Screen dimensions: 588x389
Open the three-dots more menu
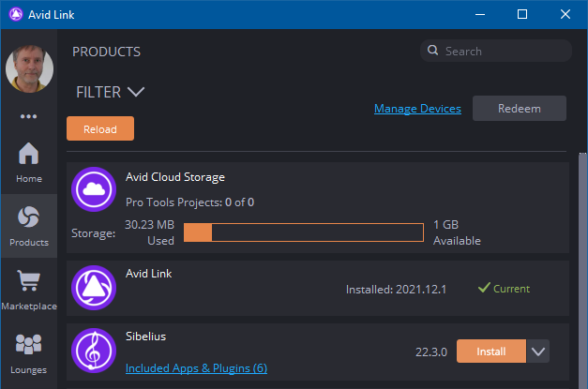click(28, 116)
